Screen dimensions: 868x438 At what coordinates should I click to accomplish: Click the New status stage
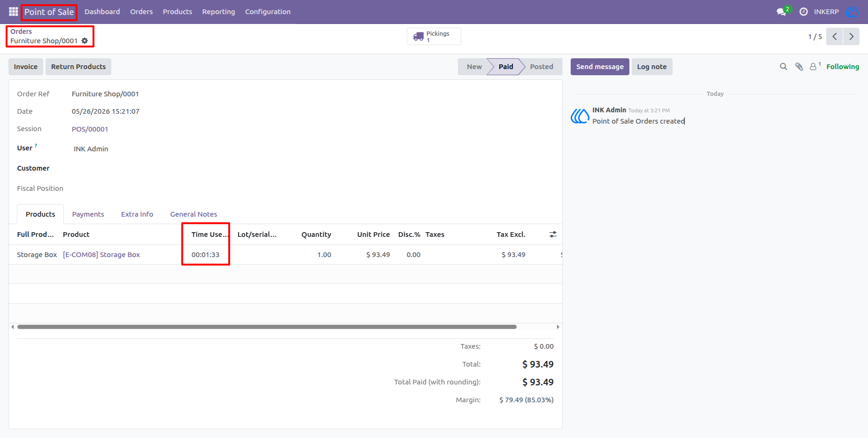[474, 67]
